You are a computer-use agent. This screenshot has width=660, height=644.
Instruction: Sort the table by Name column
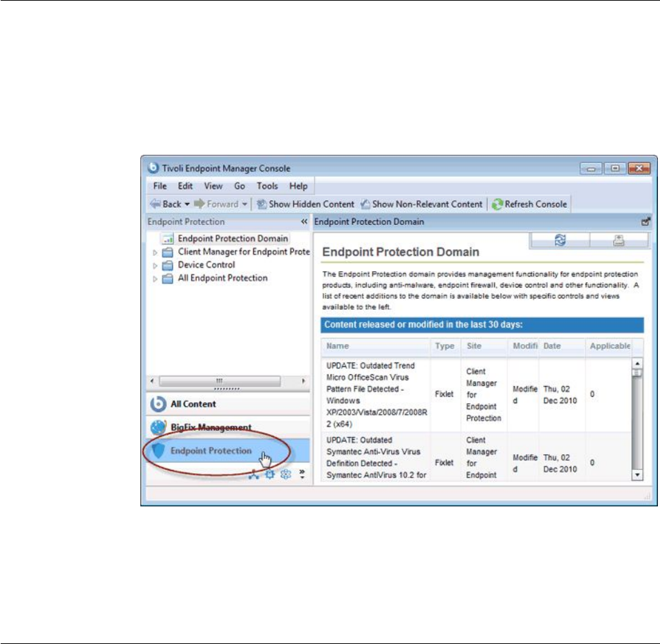pyautogui.click(x=376, y=346)
